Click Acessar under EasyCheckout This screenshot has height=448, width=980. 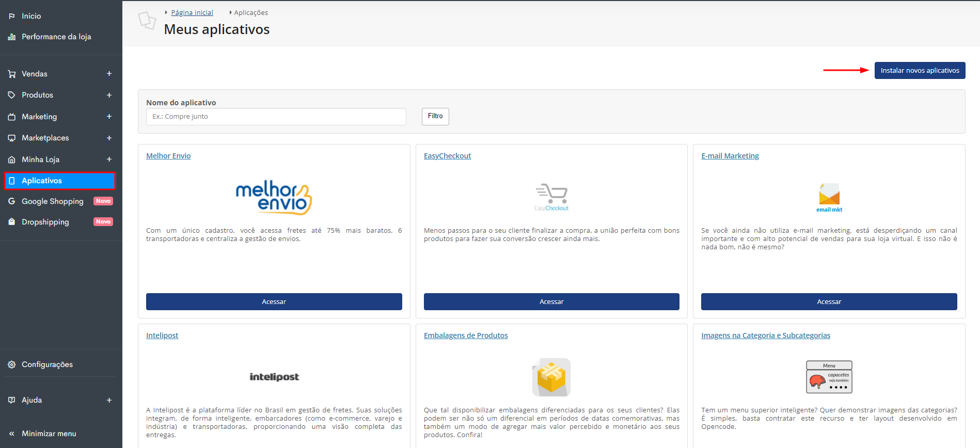point(551,302)
